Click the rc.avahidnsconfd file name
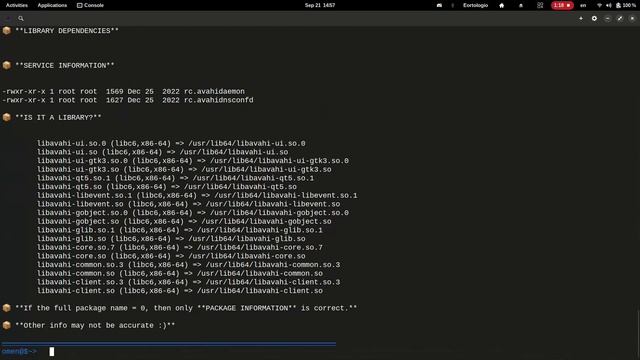Viewport: 640px width, 360px height. [x=219, y=100]
